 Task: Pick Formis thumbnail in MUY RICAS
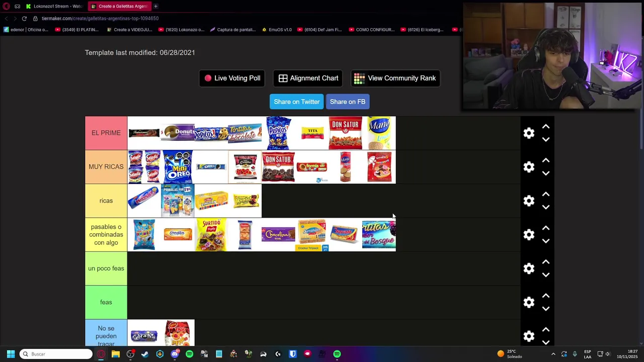click(x=312, y=167)
